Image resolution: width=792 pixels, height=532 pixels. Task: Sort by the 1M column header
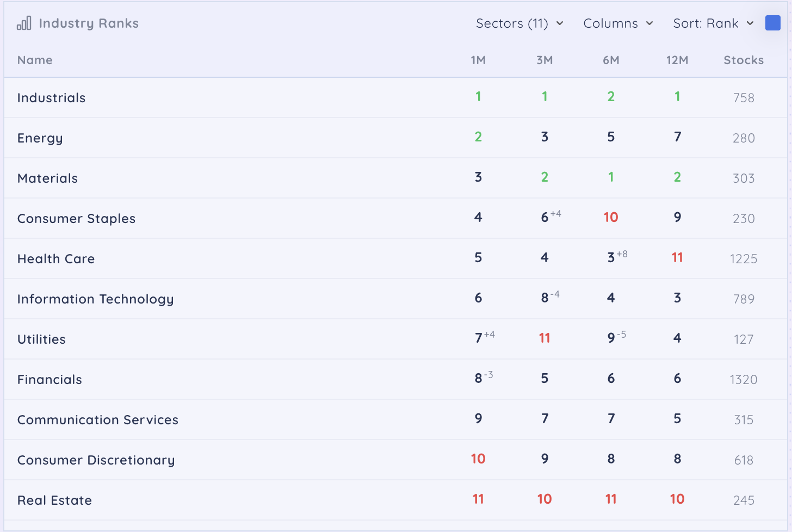478,60
